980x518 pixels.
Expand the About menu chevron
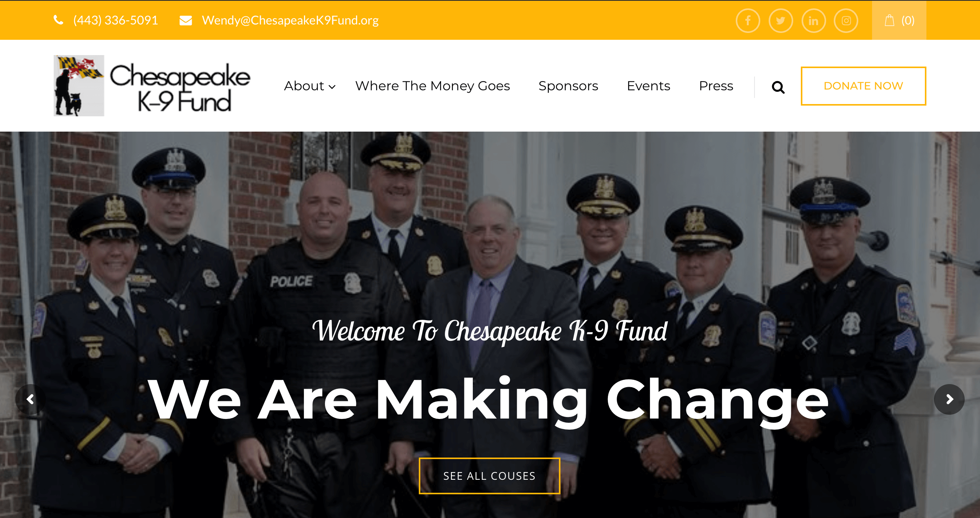332,87
